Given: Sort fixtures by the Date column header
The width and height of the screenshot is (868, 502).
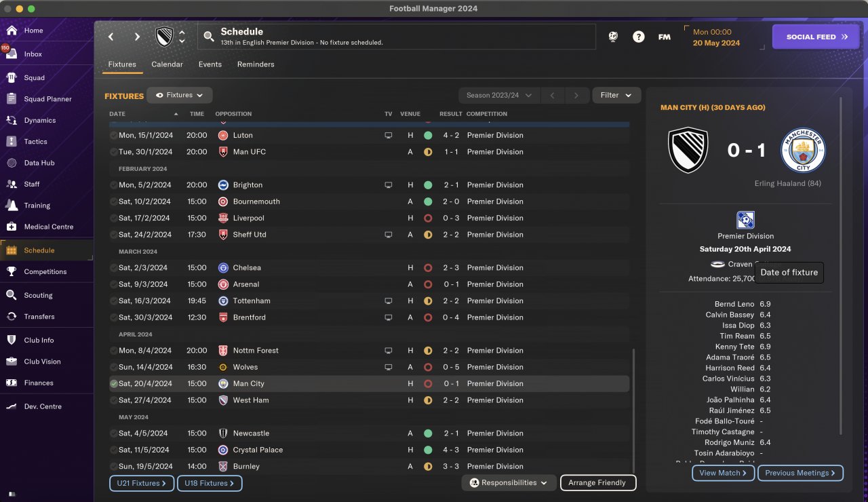Looking at the screenshot, I should click(117, 114).
